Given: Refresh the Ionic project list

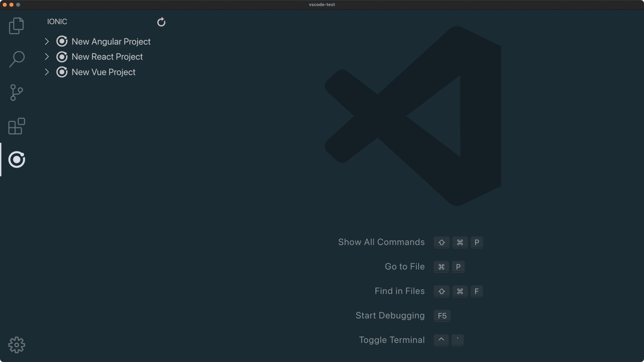Looking at the screenshot, I should [x=161, y=22].
